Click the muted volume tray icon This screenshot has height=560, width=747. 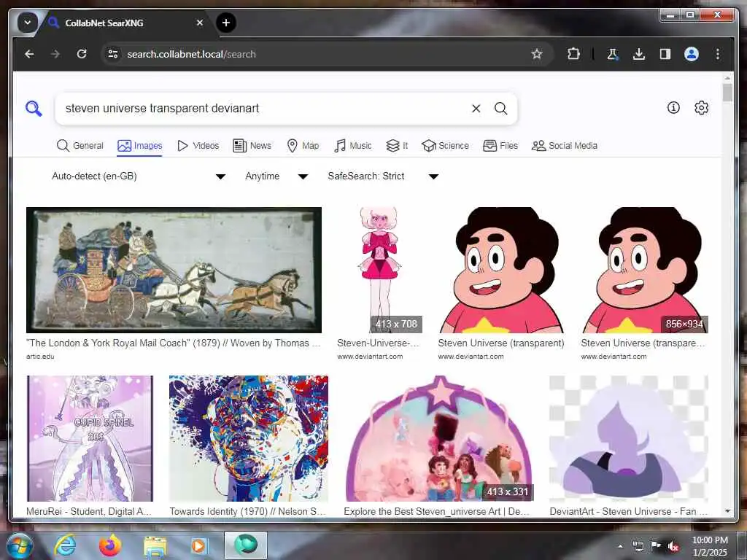tap(673, 546)
